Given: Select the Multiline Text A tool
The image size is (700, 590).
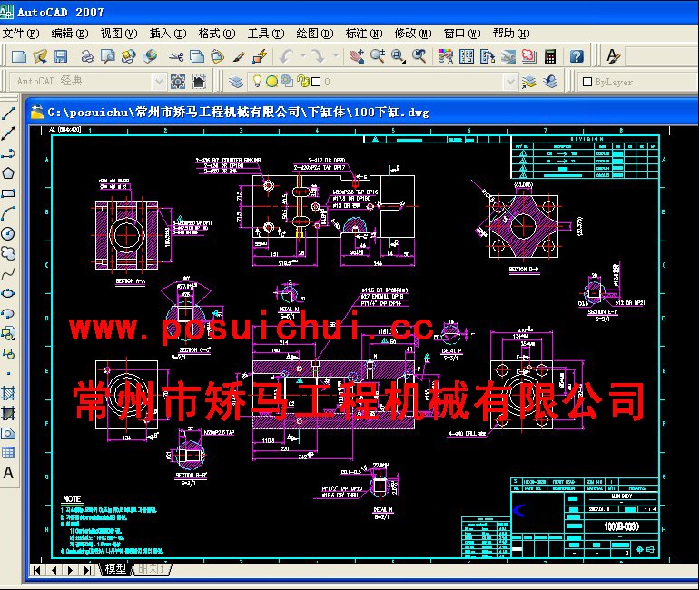Looking at the screenshot, I should click(x=8, y=473).
